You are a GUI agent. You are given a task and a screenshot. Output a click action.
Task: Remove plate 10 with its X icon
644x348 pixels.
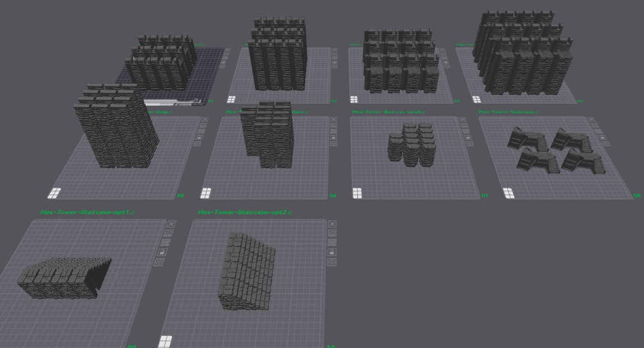pos(331,223)
